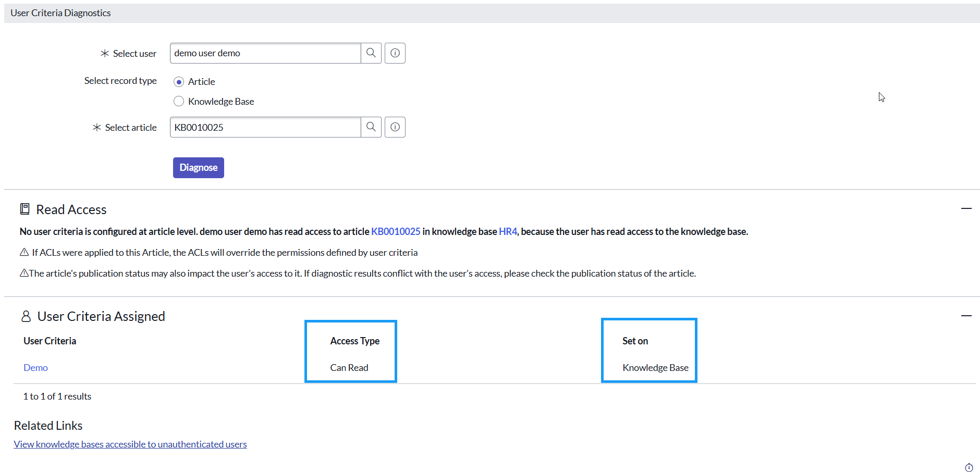
Task: Open the info tooltip beside Select user
Action: click(x=395, y=53)
